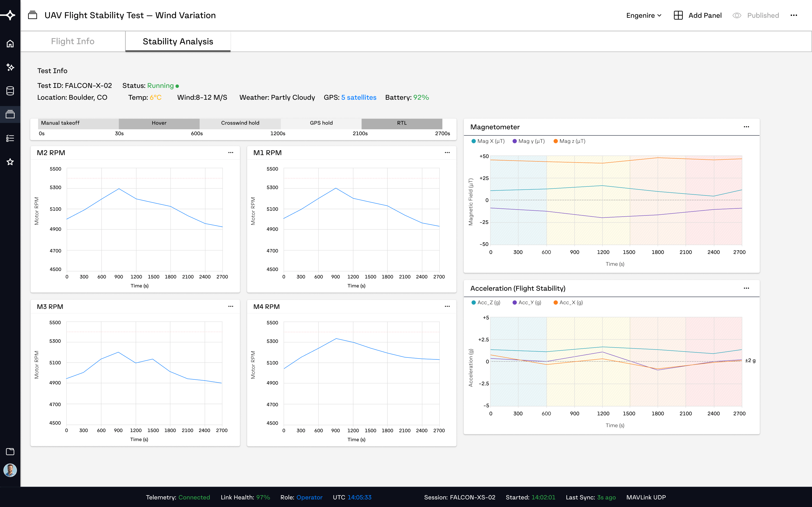Expand the Engenire dropdown

tap(644, 15)
